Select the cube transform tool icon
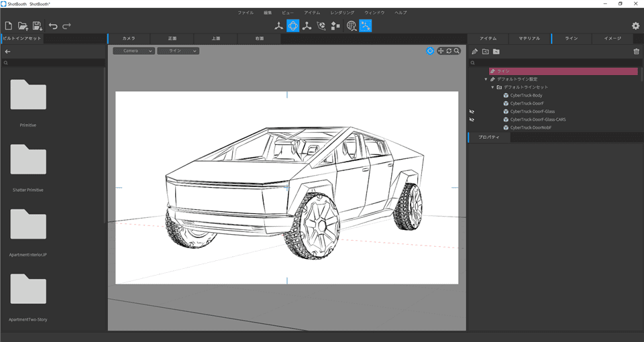Image resolution: width=644 pixels, height=342 pixels. (321, 26)
